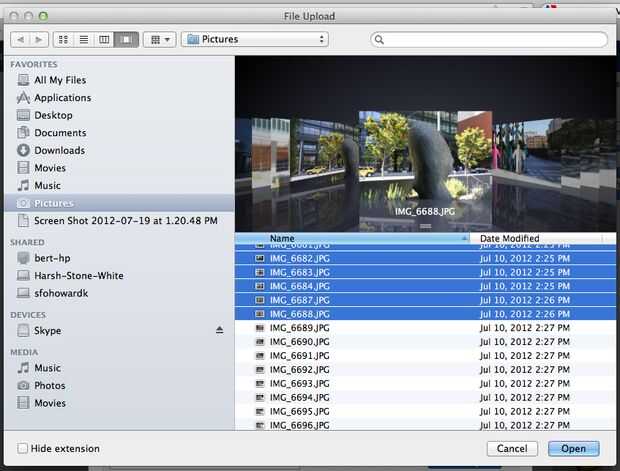Open Music under Media
Screen dimensions: 620x471
(119, 368)
